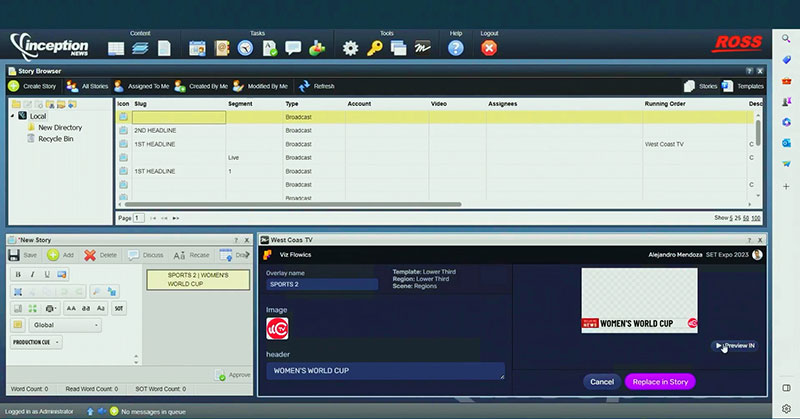Show 100 stories per page
Image resolution: width=800 pixels, height=419 pixels.
[756, 218]
